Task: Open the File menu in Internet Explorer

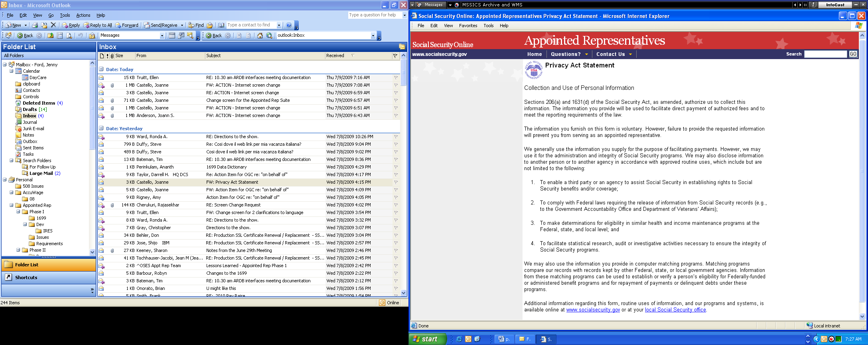Action: coord(421,26)
